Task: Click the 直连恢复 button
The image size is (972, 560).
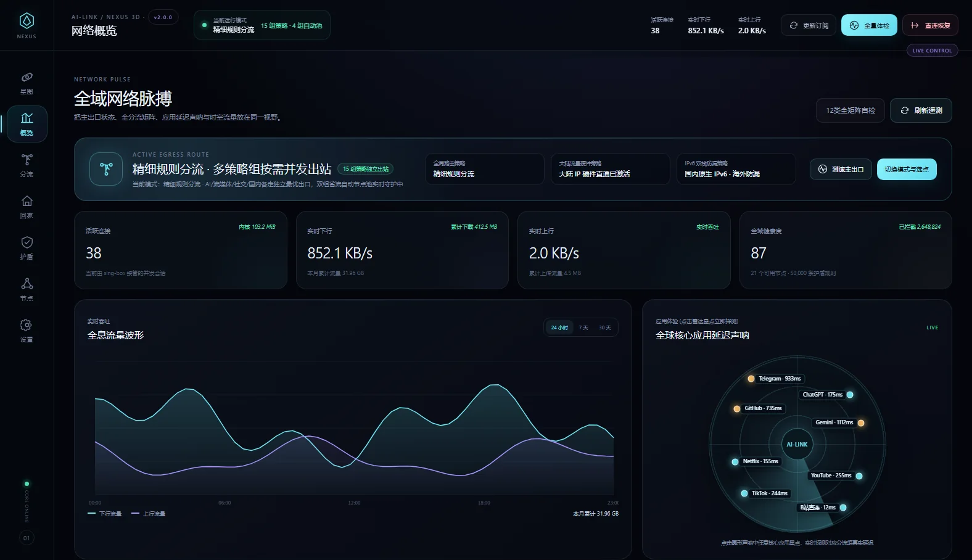Action: click(x=930, y=25)
